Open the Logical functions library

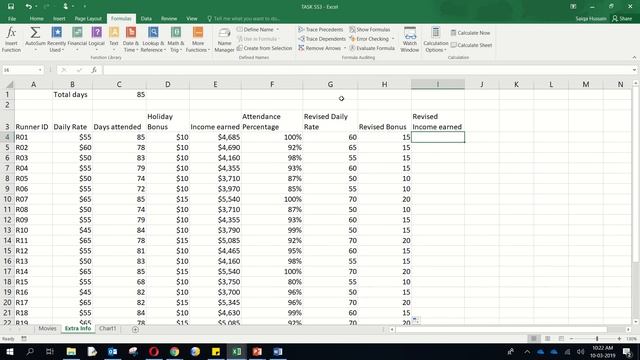coord(96,39)
